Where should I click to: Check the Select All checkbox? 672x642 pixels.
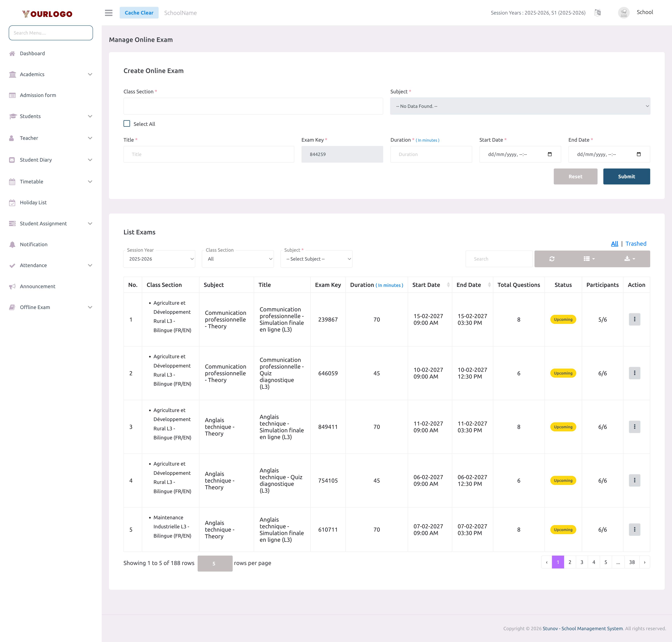click(127, 123)
